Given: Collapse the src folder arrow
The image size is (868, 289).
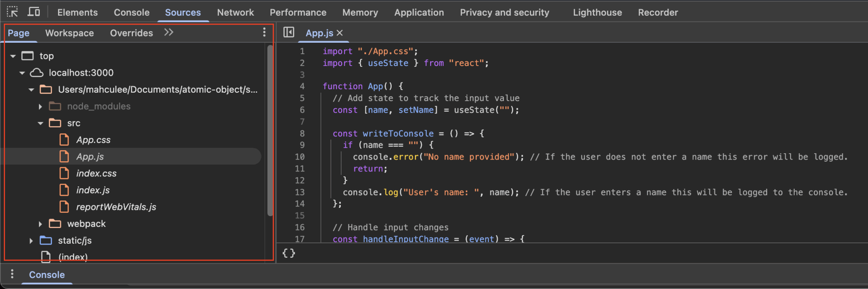Looking at the screenshot, I should (x=41, y=123).
